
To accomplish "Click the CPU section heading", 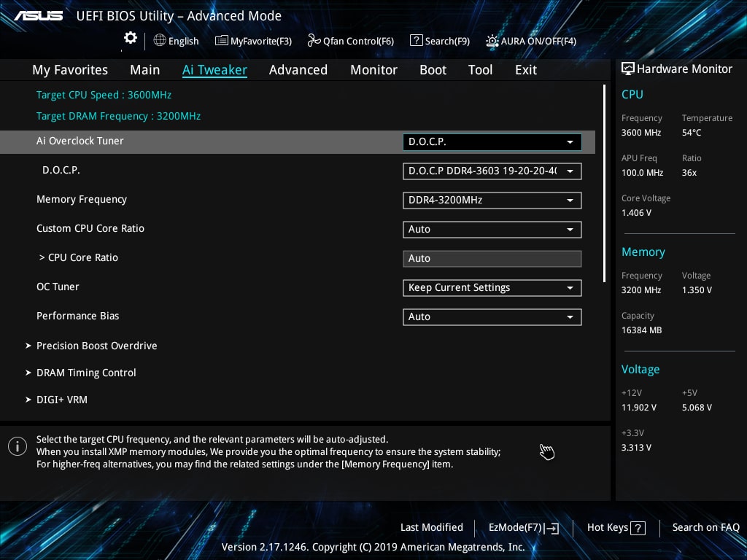I will point(632,94).
